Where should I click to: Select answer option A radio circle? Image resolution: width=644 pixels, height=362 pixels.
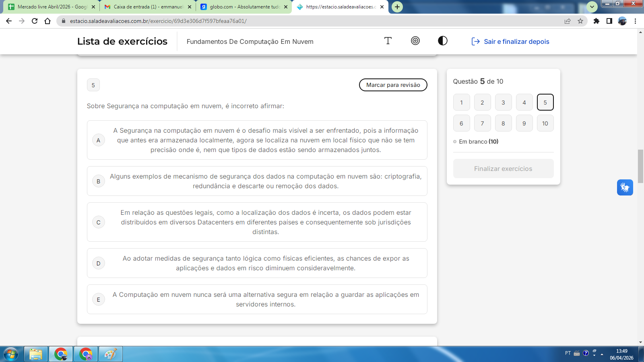[98, 140]
